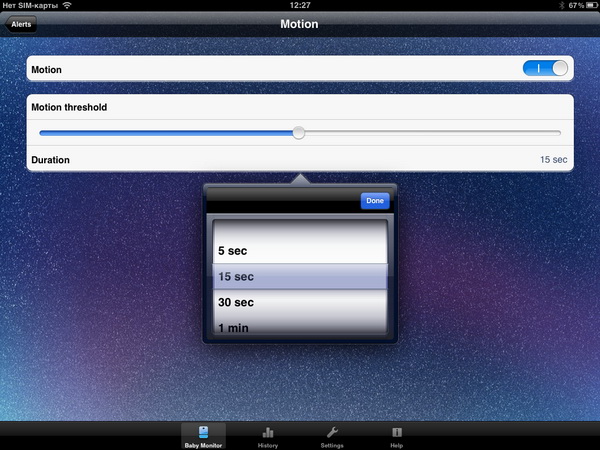
Task: Tap the battery icon in status bar
Action: click(586, 6)
